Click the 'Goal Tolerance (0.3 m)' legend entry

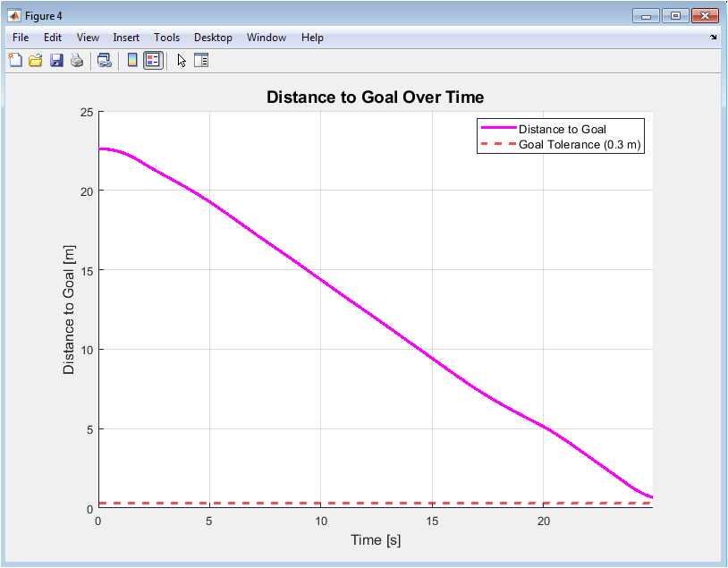tap(580, 144)
